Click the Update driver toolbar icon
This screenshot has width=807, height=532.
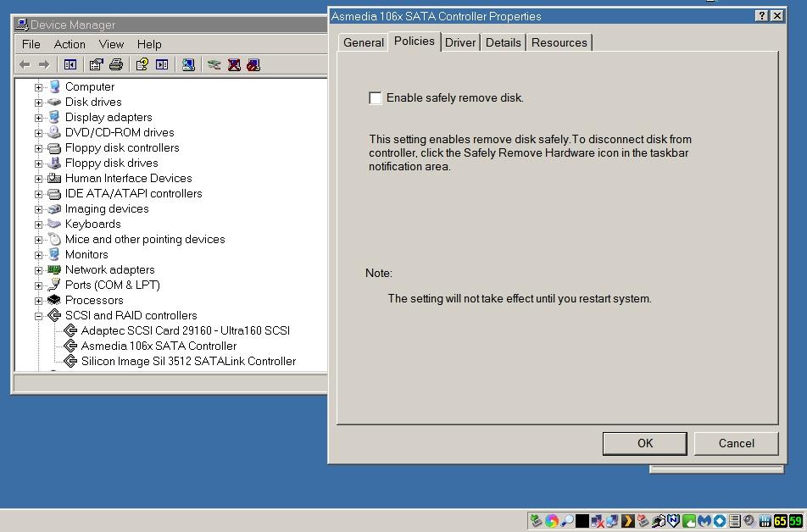tap(214, 64)
